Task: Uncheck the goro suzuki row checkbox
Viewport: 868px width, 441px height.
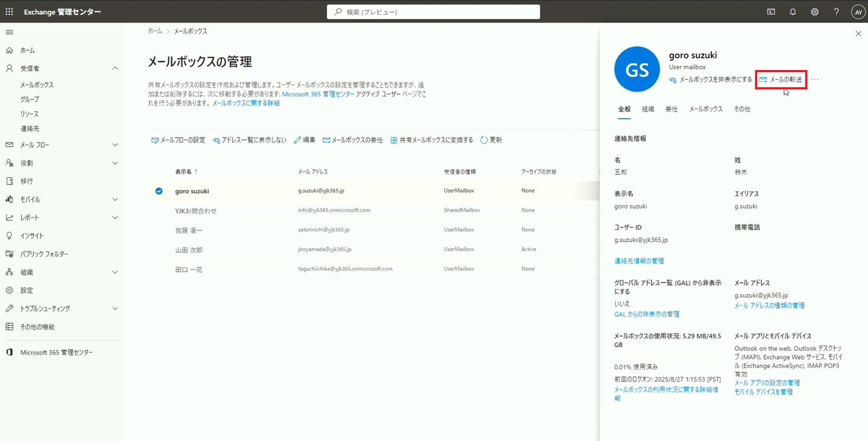Action: coord(159,191)
